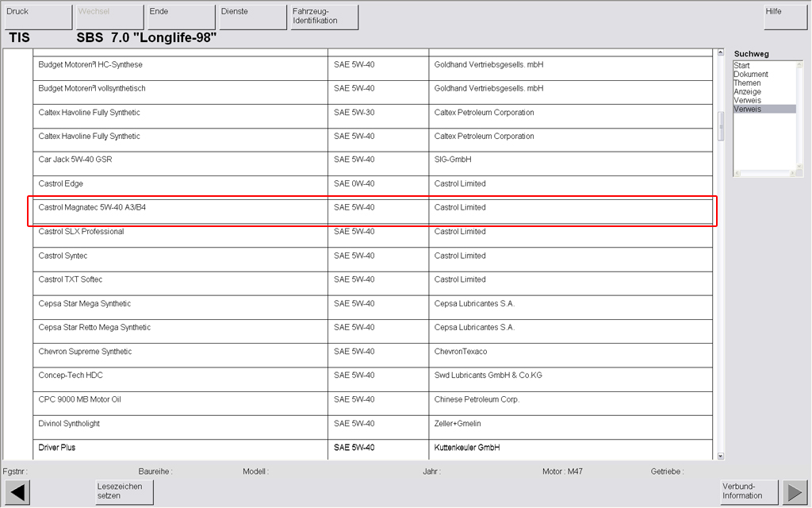Click the back arrow navigation icon
The width and height of the screenshot is (812, 508).
[x=19, y=492]
